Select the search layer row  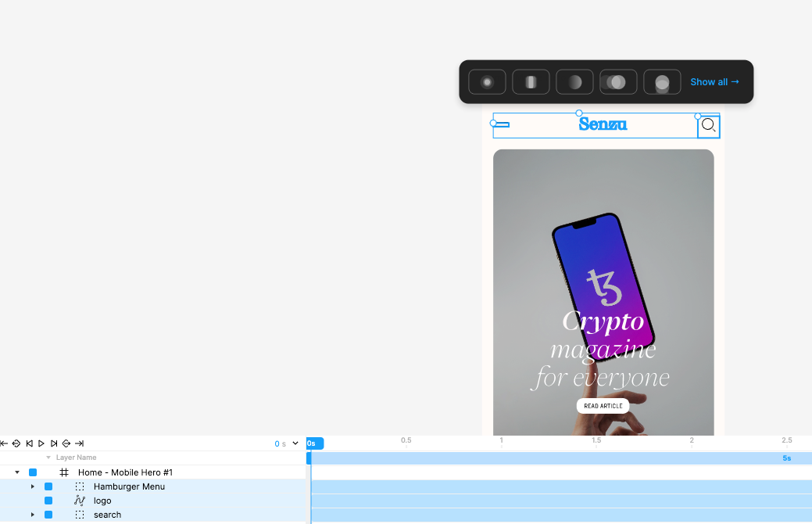click(152, 515)
